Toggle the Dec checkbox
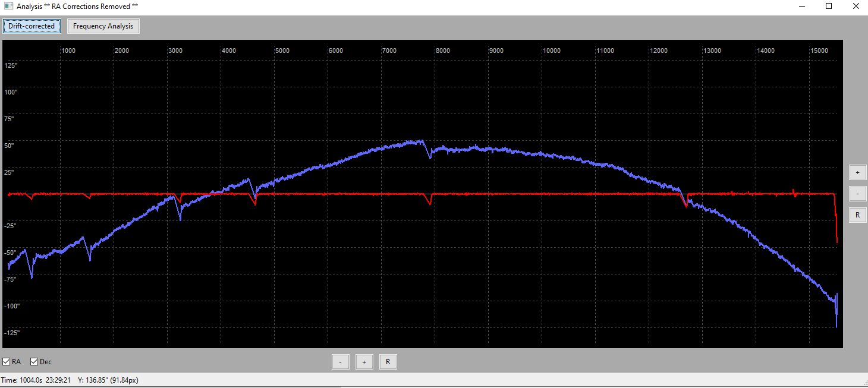 [34, 362]
